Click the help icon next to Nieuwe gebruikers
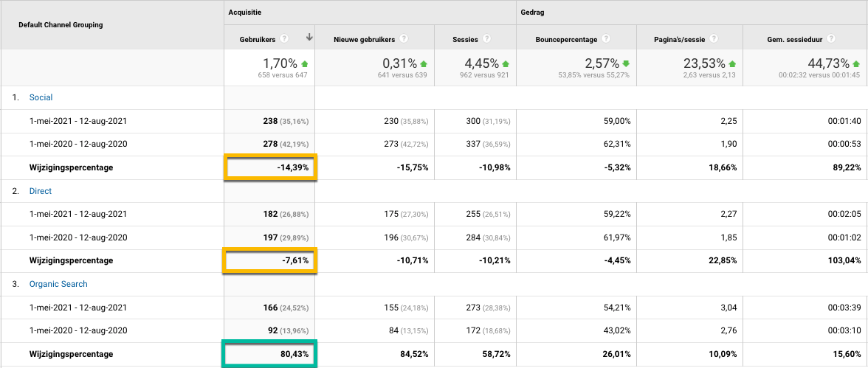 pos(404,39)
